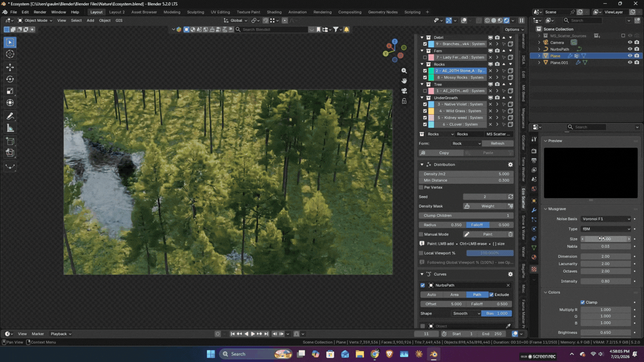Hide Plane.001 with its eye icon
The image size is (644, 362).
coord(629,63)
